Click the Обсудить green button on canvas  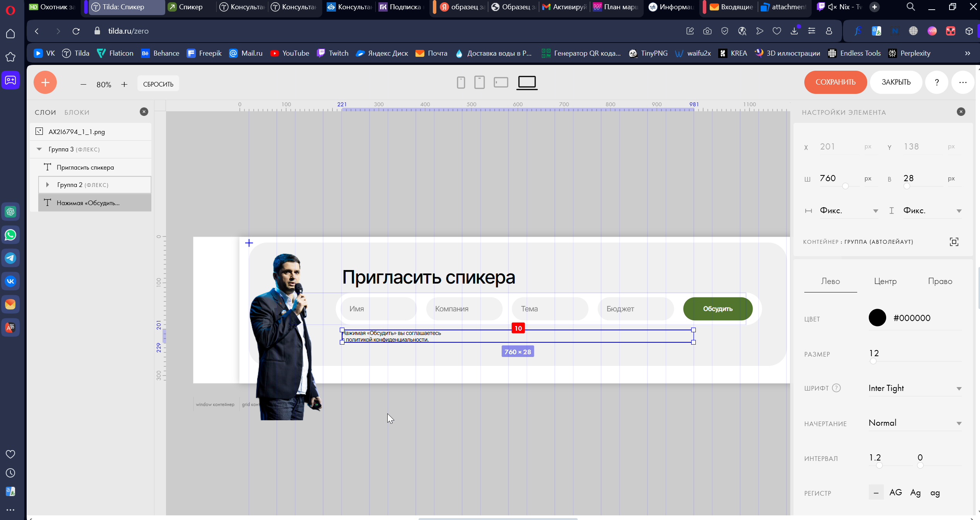point(718,309)
